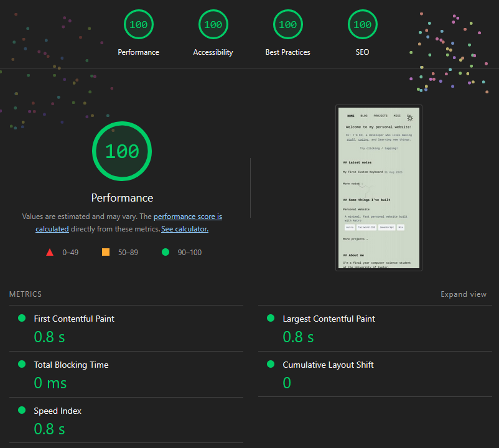499x448 pixels.
Task: Click the Astro tag badge in the preview
Action: 350,227
